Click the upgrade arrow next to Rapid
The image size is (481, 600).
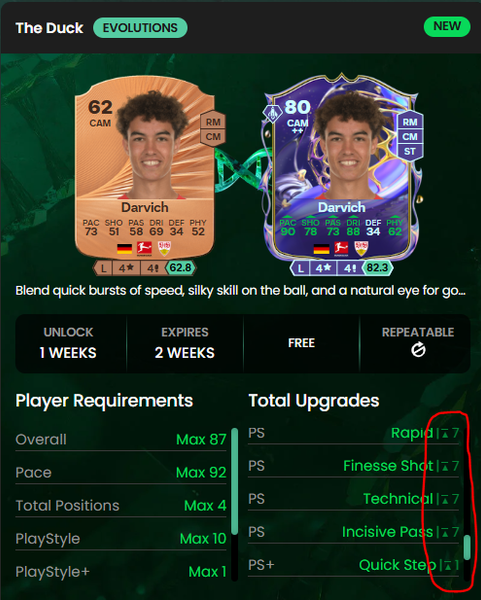[x=445, y=434]
